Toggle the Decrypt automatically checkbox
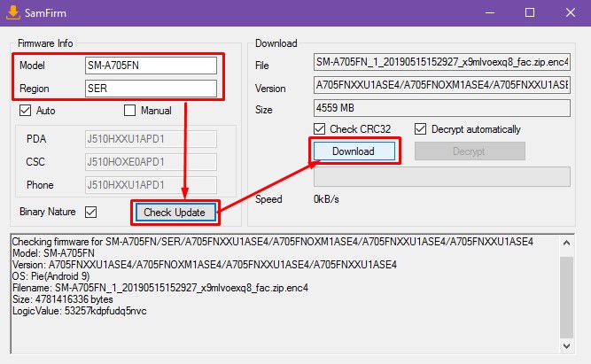 pyautogui.click(x=420, y=129)
